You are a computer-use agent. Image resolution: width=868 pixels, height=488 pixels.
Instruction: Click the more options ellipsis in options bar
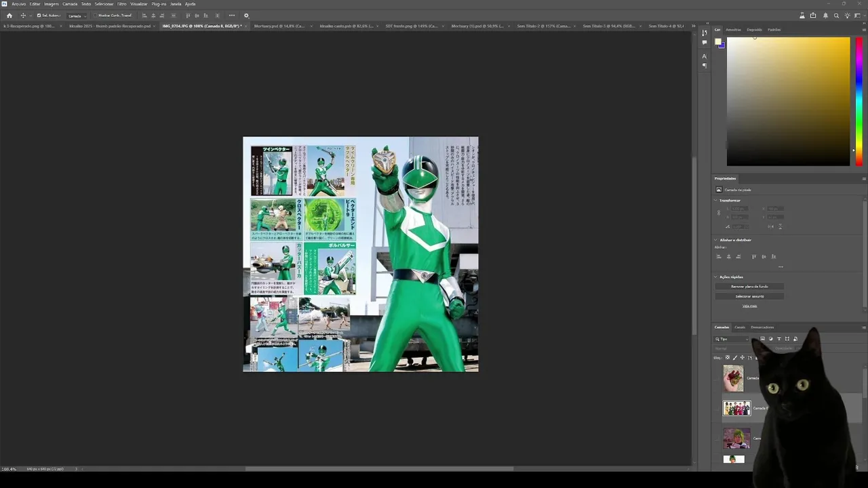(x=232, y=16)
